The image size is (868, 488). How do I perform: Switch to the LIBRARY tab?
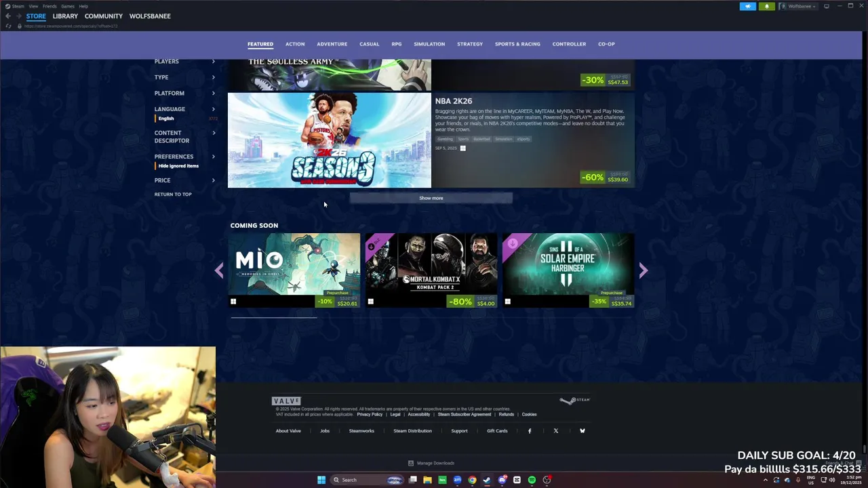coord(65,16)
